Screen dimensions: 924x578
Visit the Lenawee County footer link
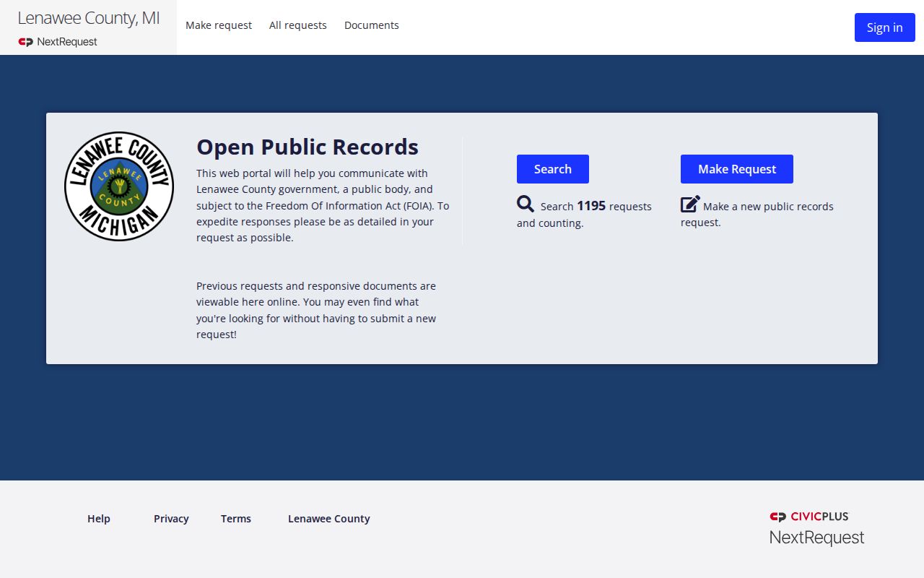coord(329,519)
